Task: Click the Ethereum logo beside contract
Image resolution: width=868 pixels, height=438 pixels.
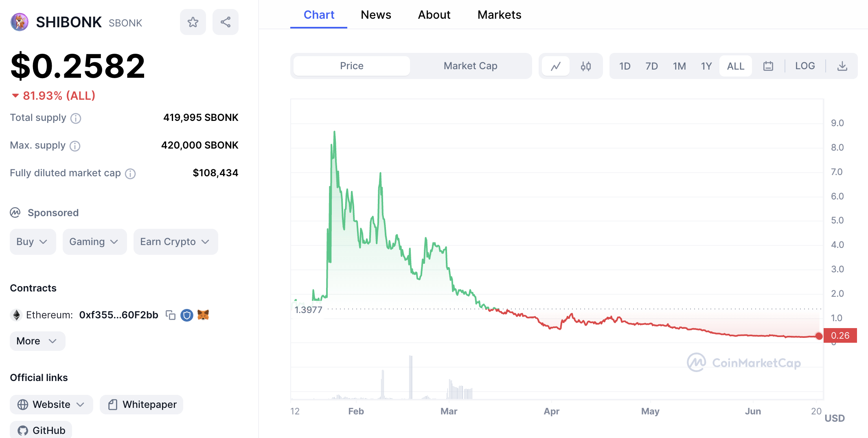Action: [17, 315]
